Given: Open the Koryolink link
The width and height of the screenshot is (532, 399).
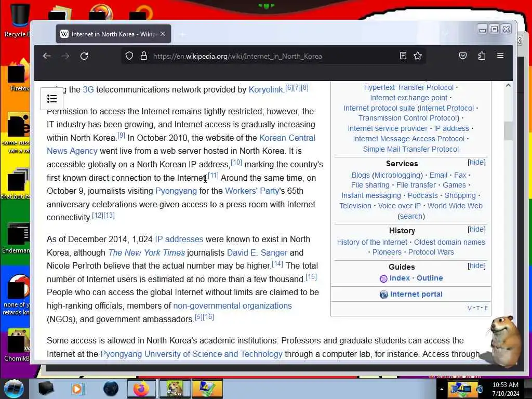Looking at the screenshot, I should click(265, 89).
